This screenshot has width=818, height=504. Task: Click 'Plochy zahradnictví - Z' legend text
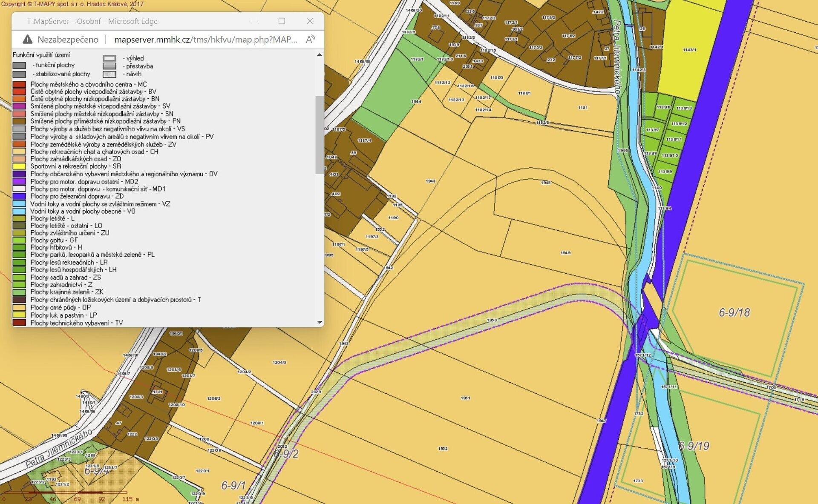(x=61, y=284)
